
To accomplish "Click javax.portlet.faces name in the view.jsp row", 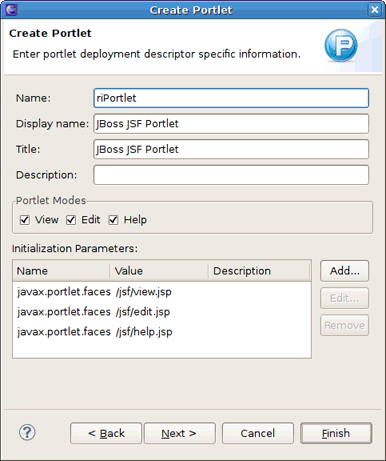I will pyautogui.click(x=64, y=292).
